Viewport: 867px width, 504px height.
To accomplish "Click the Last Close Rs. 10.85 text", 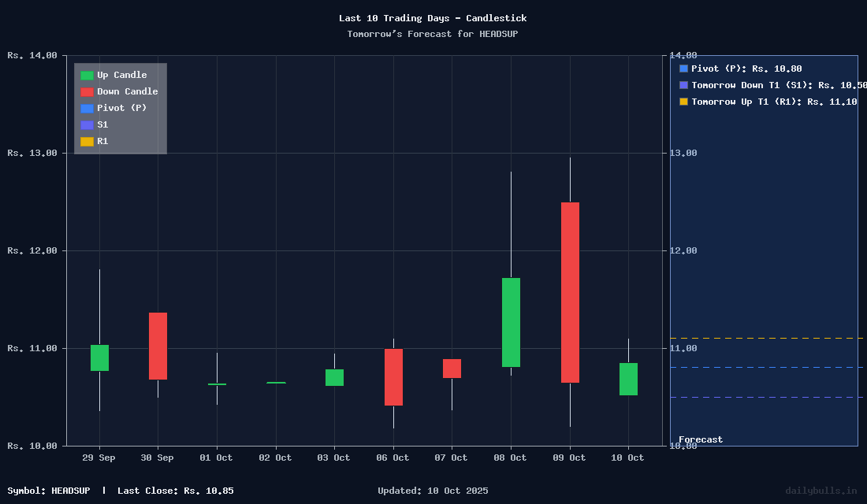I will coord(175,491).
